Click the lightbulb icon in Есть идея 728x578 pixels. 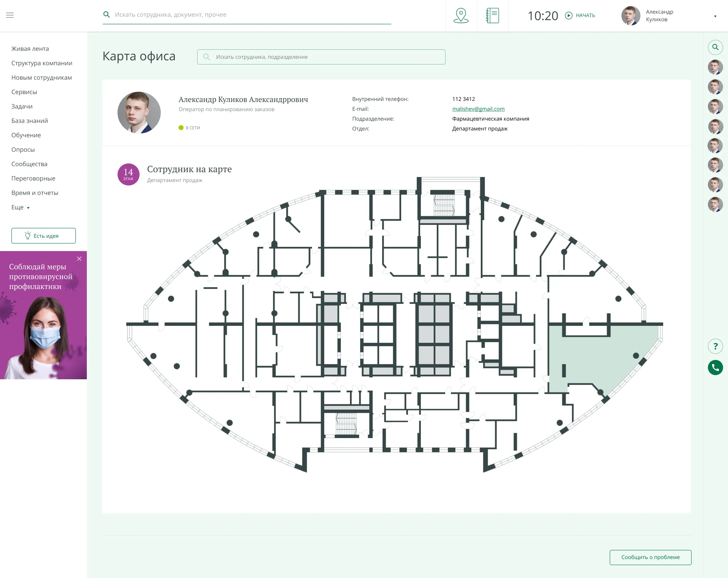(x=28, y=236)
